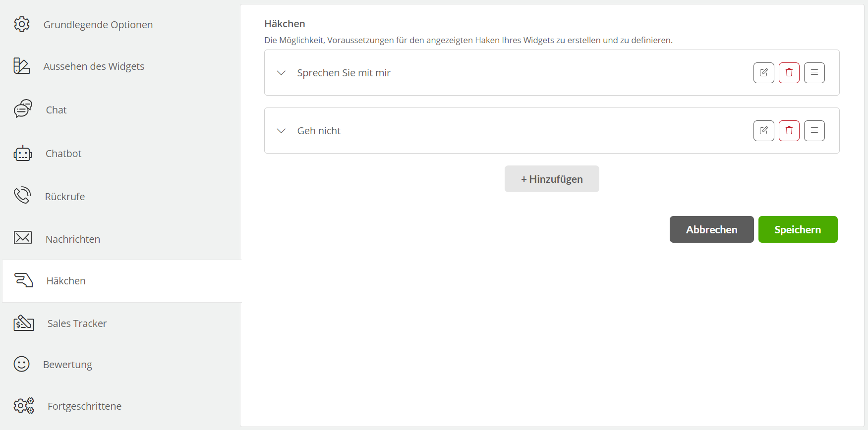The image size is (868, 430).
Task: Click the Abbrechen button
Action: pyautogui.click(x=711, y=229)
